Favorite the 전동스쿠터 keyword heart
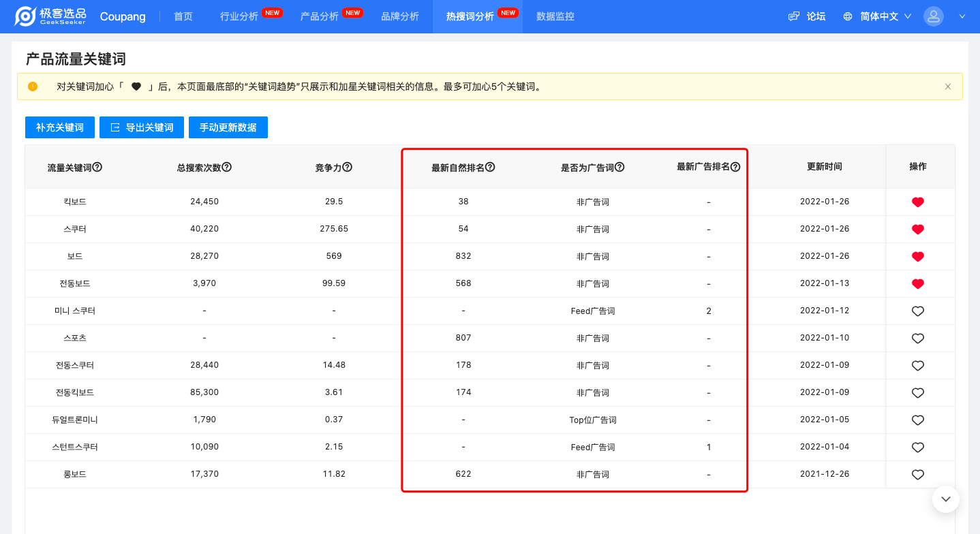Viewport: 980px width, 534px height. tap(918, 366)
